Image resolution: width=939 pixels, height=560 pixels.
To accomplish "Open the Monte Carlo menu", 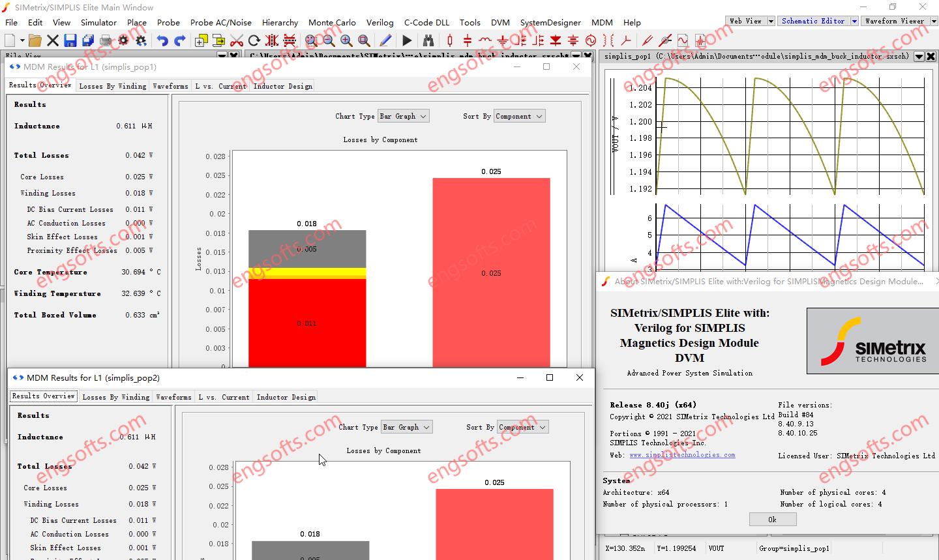I will 332,22.
